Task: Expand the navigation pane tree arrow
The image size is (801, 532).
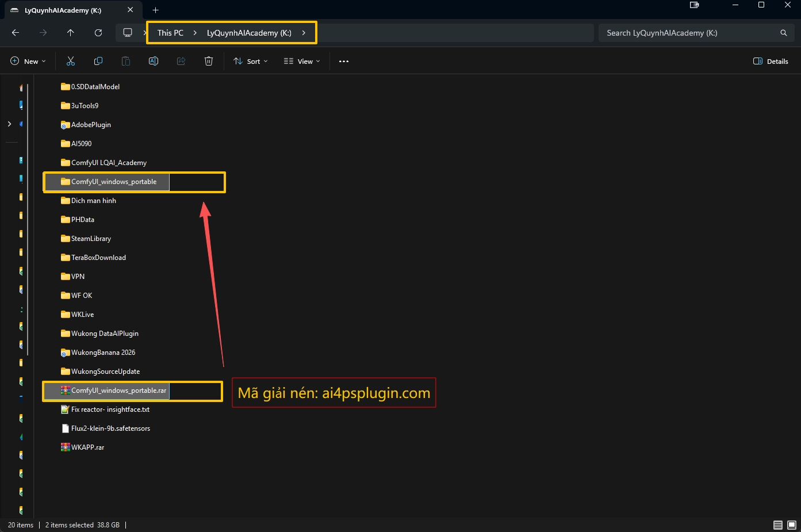Action: (9, 124)
